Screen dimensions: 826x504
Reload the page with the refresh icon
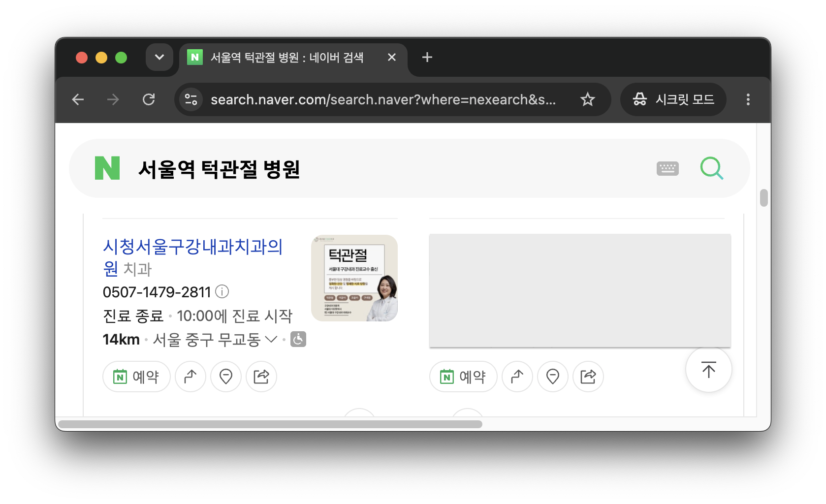tap(149, 99)
